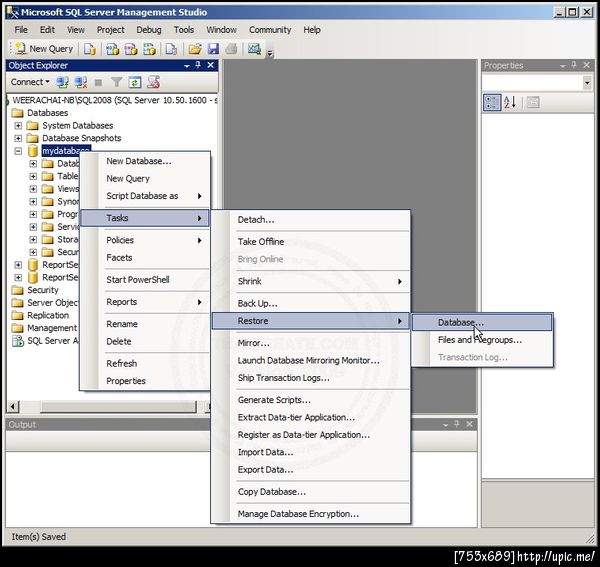Open the Properties object combo box dropdown
Image resolution: width=600 pixels, height=567 pixels.
(x=587, y=83)
